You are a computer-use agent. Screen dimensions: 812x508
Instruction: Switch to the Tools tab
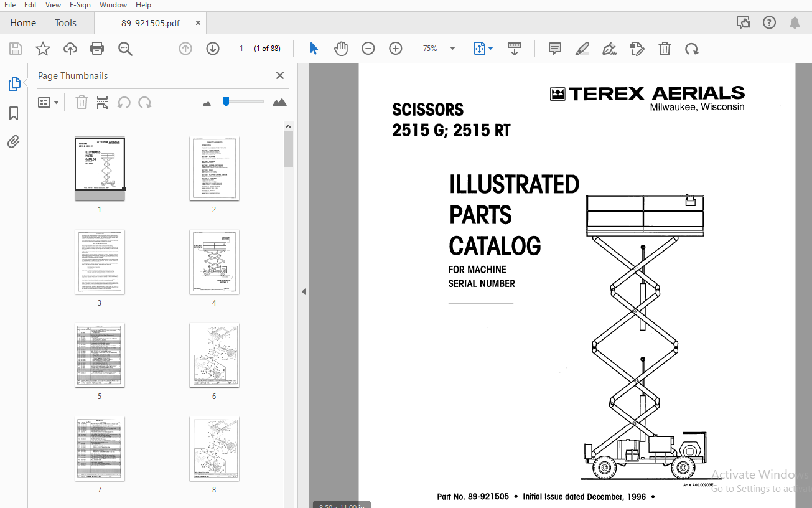[65, 23]
